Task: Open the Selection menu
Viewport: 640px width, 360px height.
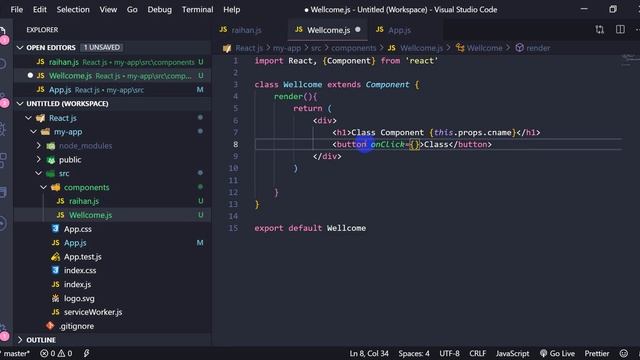Action: [73, 9]
